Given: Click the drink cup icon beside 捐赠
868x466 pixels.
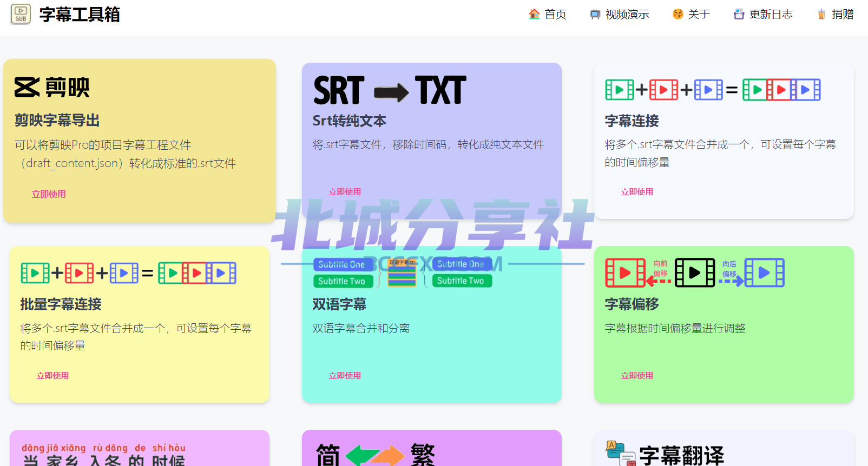Looking at the screenshot, I should (821, 14).
